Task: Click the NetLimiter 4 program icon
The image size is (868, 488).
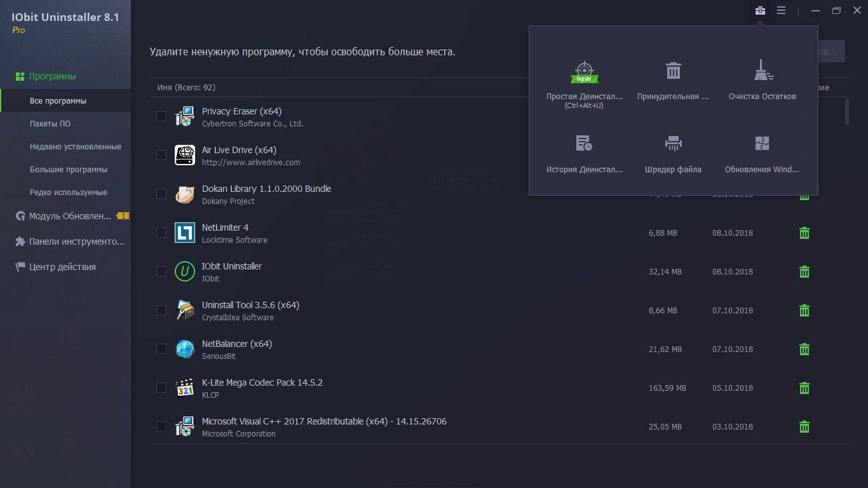Action: tap(184, 233)
